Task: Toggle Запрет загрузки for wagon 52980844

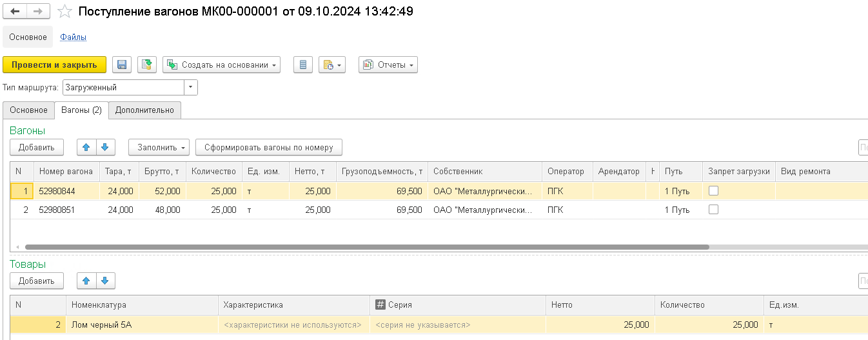Action: click(713, 191)
